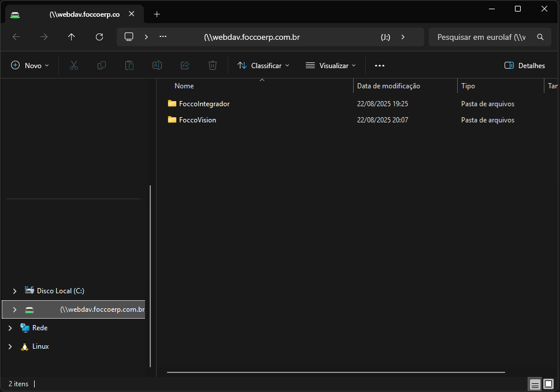Open the Visualizar view dropdown

(x=331, y=66)
